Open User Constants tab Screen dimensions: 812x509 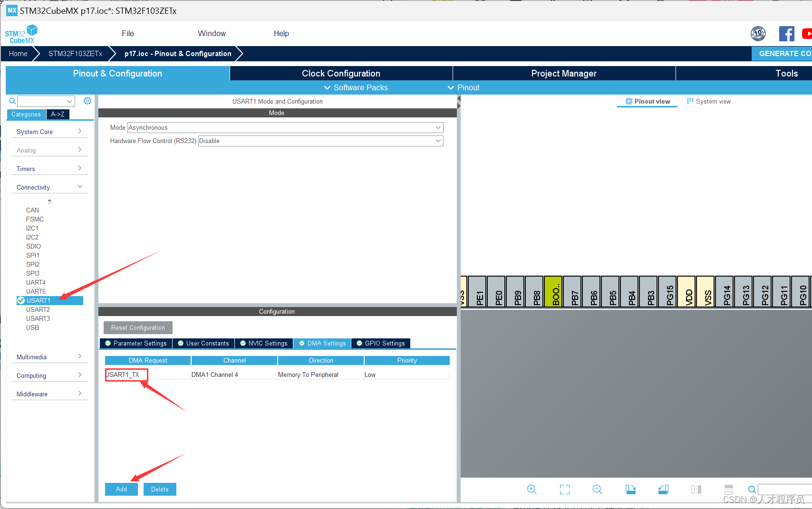point(203,343)
